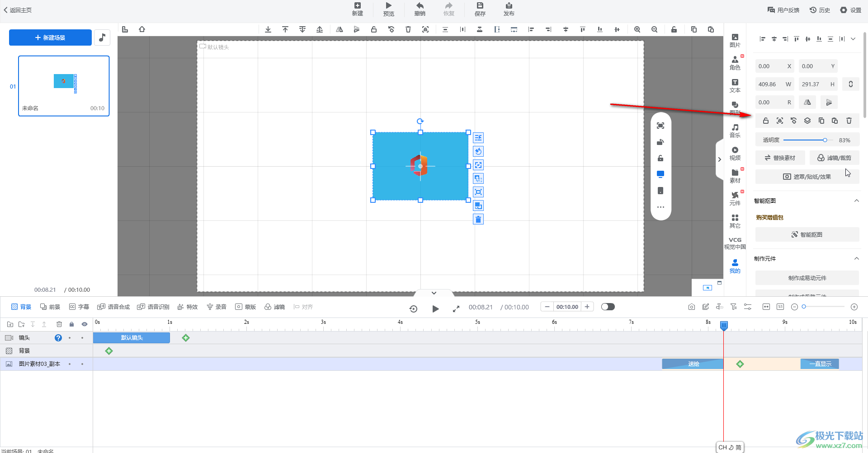Click 替换素材 replace material button
The width and height of the screenshot is (868, 453).
click(x=780, y=158)
